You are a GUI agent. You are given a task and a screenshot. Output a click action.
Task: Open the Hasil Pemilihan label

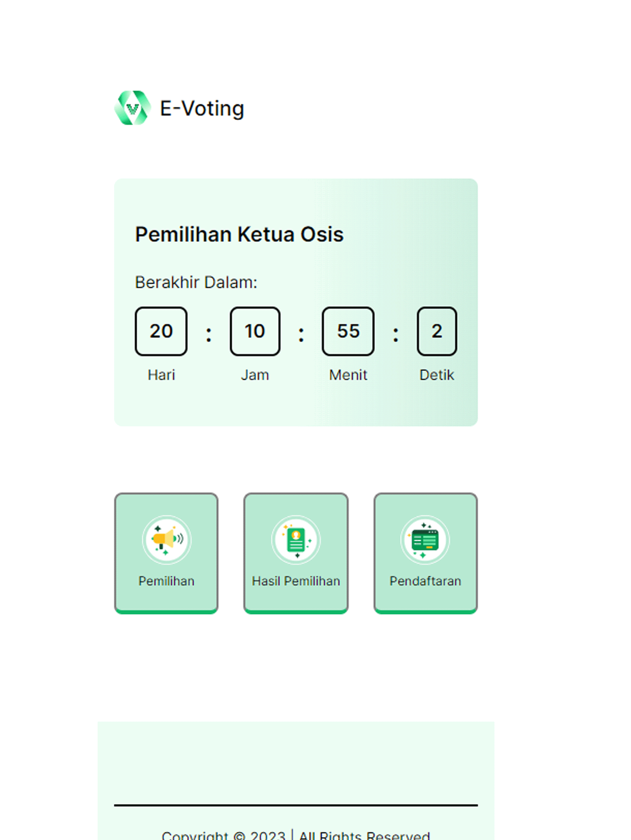point(296,581)
